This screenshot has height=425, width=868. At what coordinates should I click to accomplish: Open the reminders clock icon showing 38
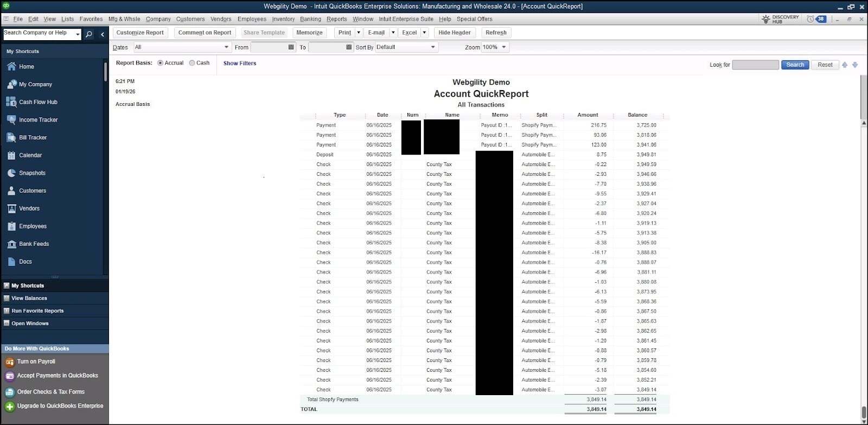[810, 19]
